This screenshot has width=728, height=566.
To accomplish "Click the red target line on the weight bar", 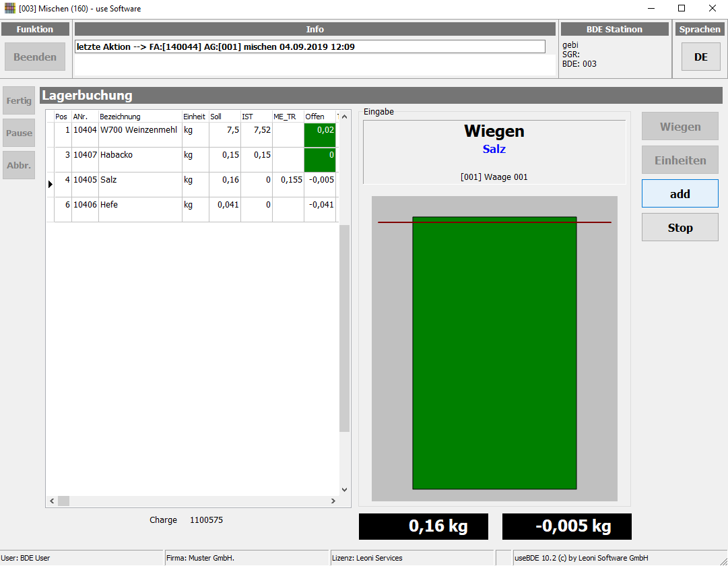I will point(494,222).
